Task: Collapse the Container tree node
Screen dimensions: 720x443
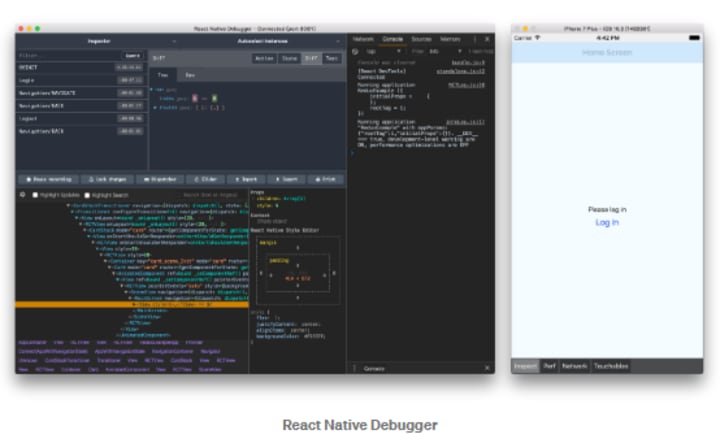Action: 106,261
